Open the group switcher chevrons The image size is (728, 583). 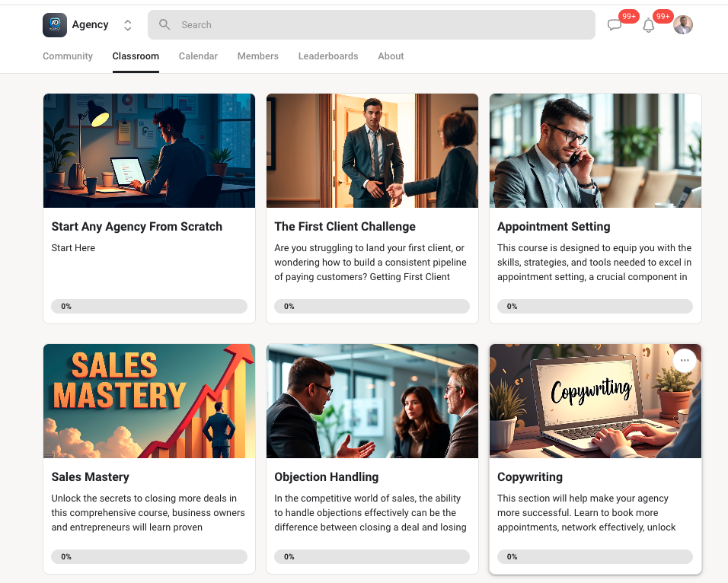click(x=128, y=25)
